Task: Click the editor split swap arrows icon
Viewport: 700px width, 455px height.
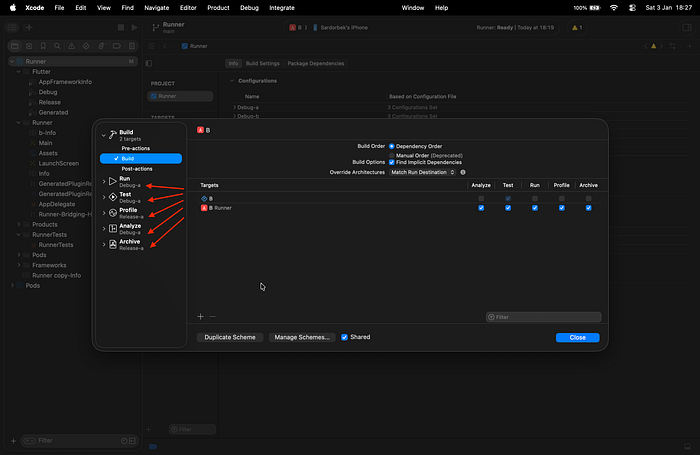Action: click(x=673, y=46)
